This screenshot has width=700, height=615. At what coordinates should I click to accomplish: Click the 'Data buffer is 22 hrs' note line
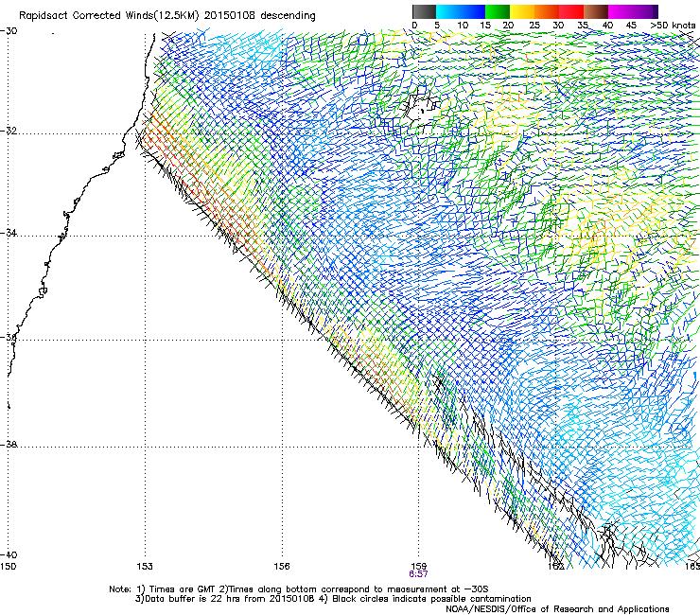333,599
